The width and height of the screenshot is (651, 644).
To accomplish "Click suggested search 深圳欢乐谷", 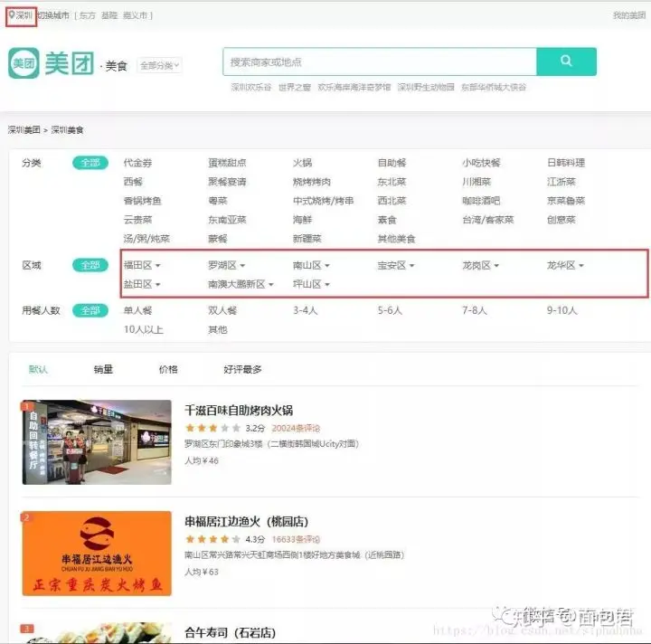I will 251,87.
